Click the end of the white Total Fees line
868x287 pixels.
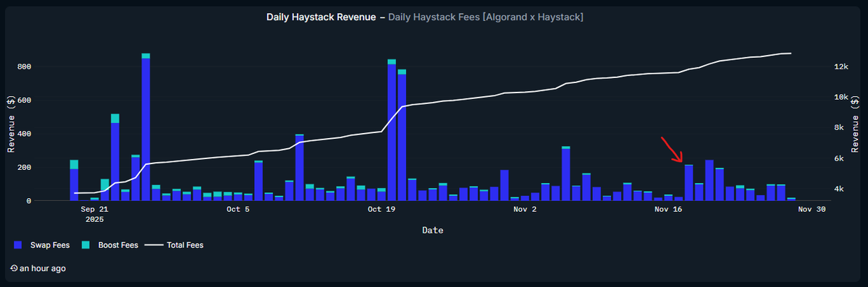(x=791, y=53)
